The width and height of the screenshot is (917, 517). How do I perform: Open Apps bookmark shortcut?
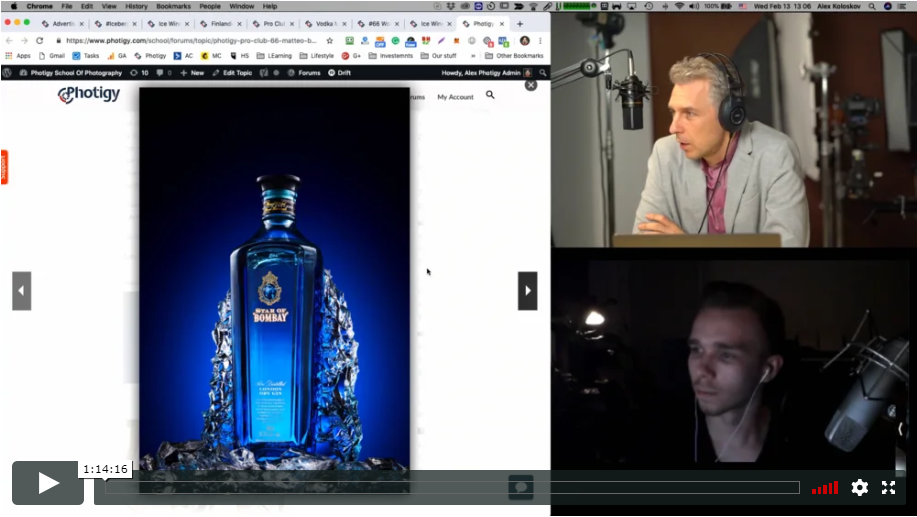pos(18,56)
